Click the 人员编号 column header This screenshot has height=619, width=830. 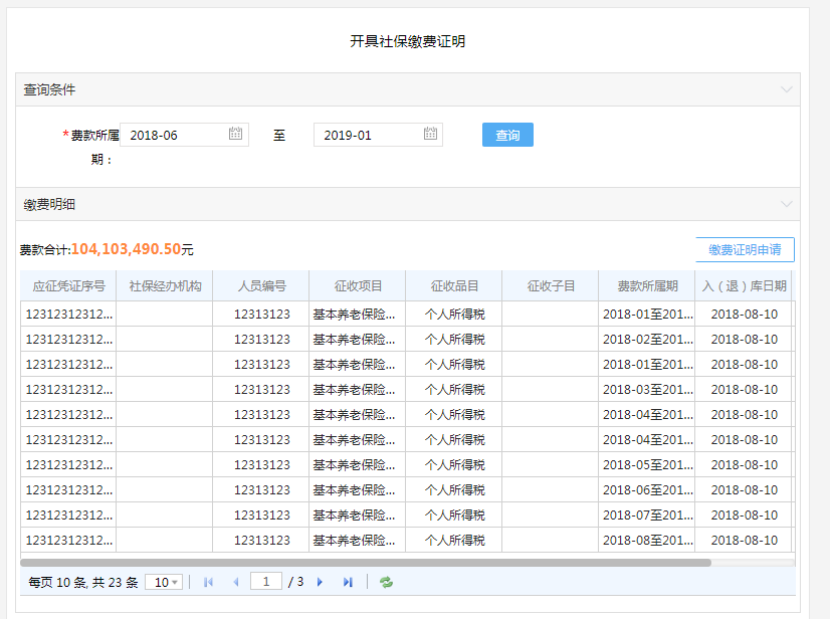point(261,286)
